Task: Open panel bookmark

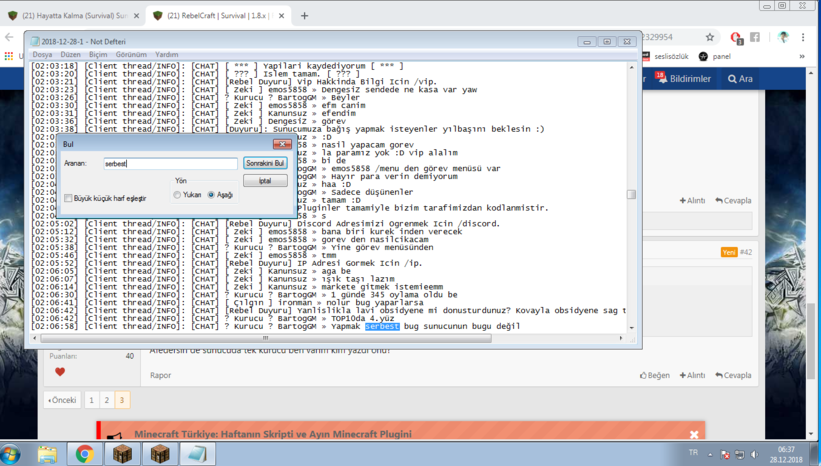Action: tap(715, 57)
